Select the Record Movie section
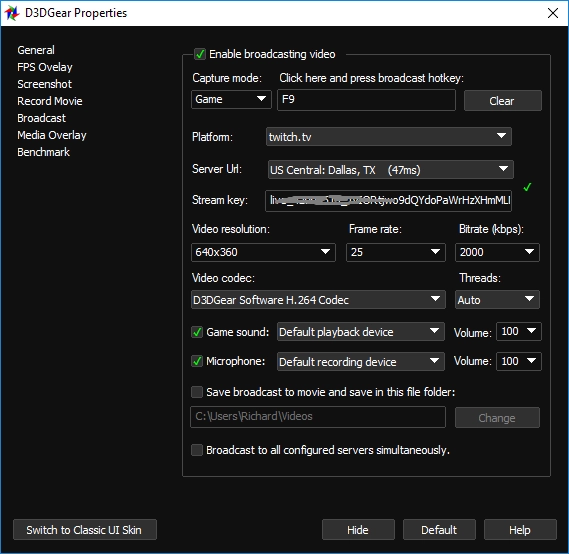The width and height of the screenshot is (569, 554). 50,101
